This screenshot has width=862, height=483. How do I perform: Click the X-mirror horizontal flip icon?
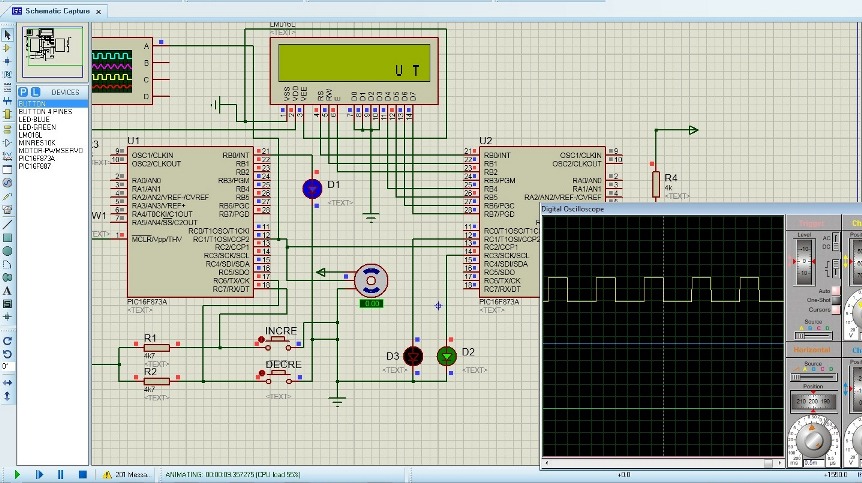pos(7,382)
